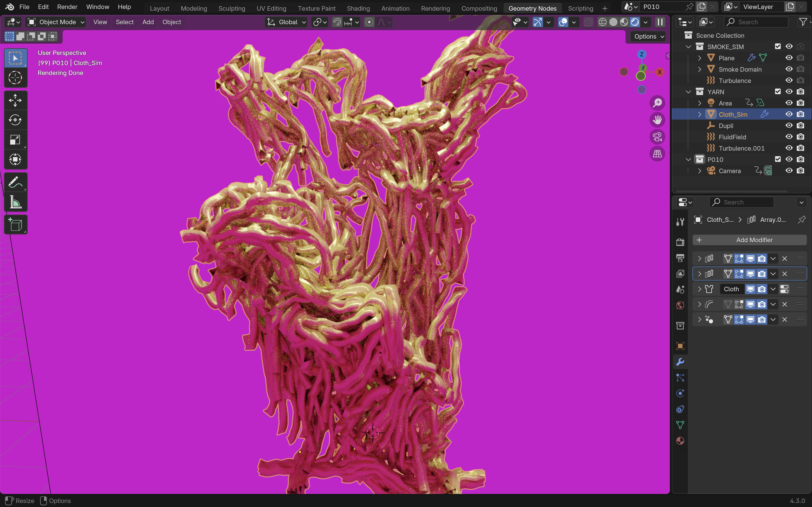Open the viewport Add menu
812x507 pixels.
pyautogui.click(x=148, y=22)
